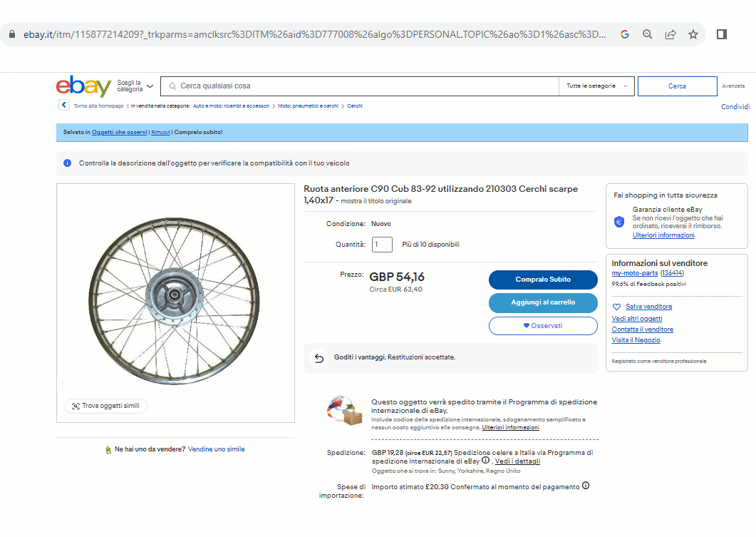
Task: Bookmark page with star icon
Action: (x=693, y=34)
